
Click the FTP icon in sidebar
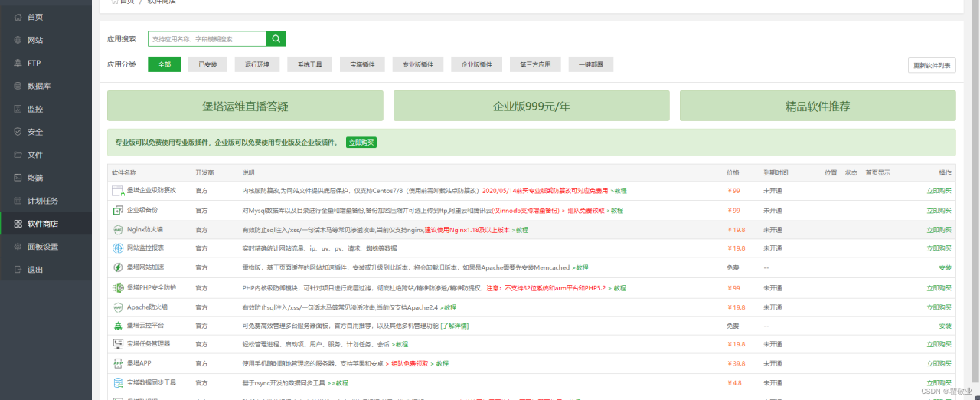pyautogui.click(x=18, y=63)
